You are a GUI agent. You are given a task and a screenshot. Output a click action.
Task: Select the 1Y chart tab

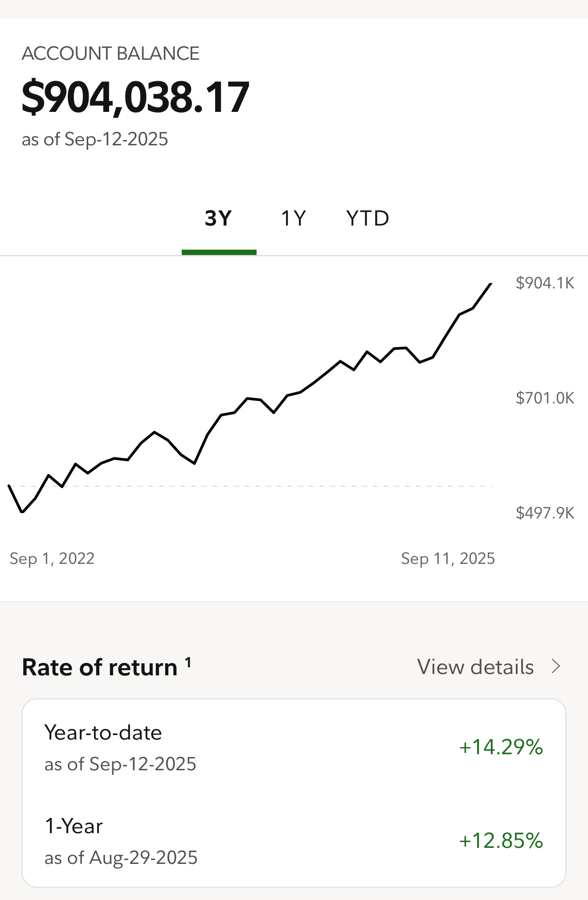coord(294,218)
